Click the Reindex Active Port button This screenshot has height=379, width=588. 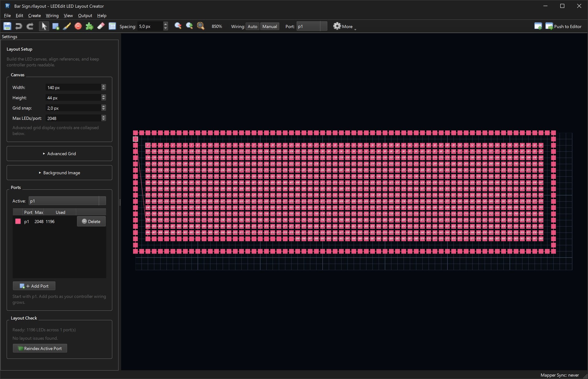(40, 348)
